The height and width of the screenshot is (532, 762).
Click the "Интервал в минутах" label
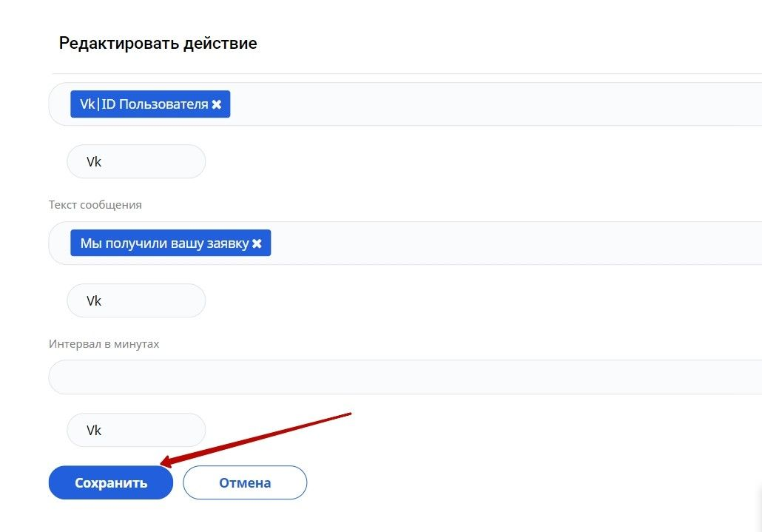pos(104,344)
